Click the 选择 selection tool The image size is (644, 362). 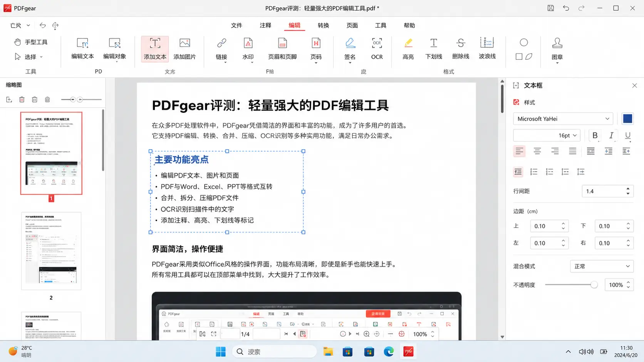26,57
